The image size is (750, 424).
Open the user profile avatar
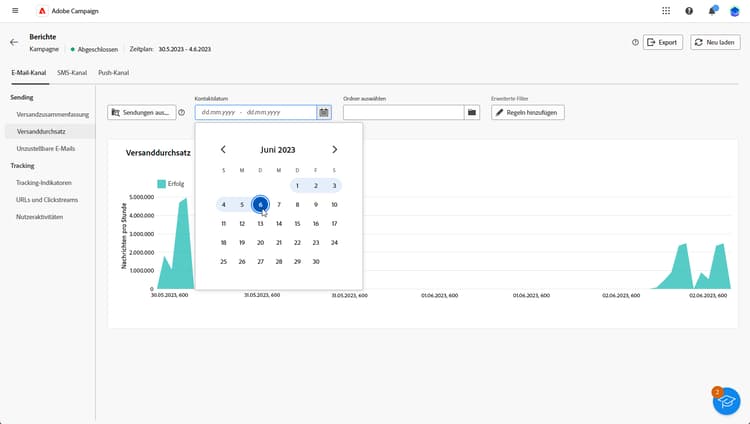(735, 11)
